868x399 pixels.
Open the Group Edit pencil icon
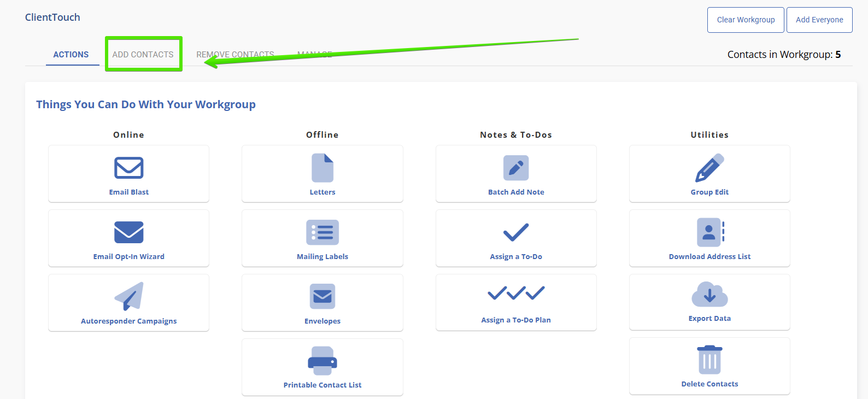pyautogui.click(x=709, y=168)
